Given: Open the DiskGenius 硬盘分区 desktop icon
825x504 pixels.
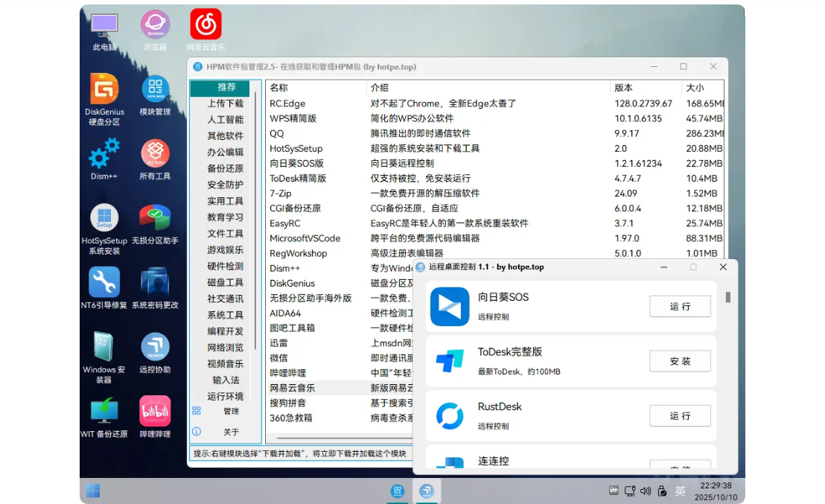Looking at the screenshot, I should (x=104, y=100).
